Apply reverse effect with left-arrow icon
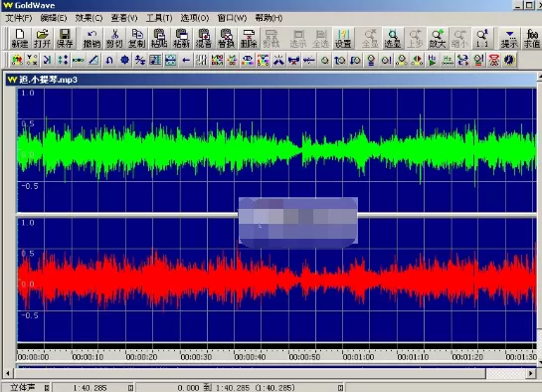Viewport: 542px width, 392px height. [x=186, y=60]
